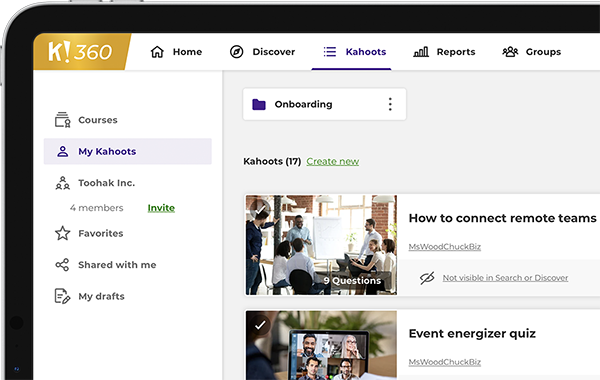
Task: Click the Courses sidebar icon
Action: click(62, 120)
